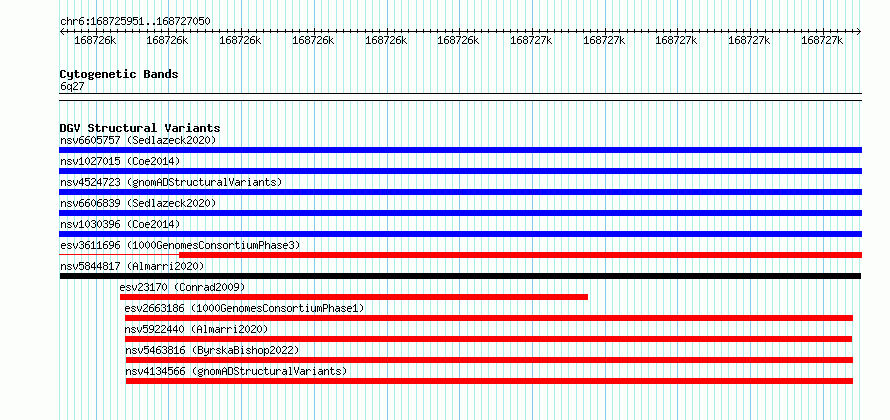Select the blue bar under nsv1030396
The width and height of the screenshot is (890, 420).
pyautogui.click(x=460, y=234)
